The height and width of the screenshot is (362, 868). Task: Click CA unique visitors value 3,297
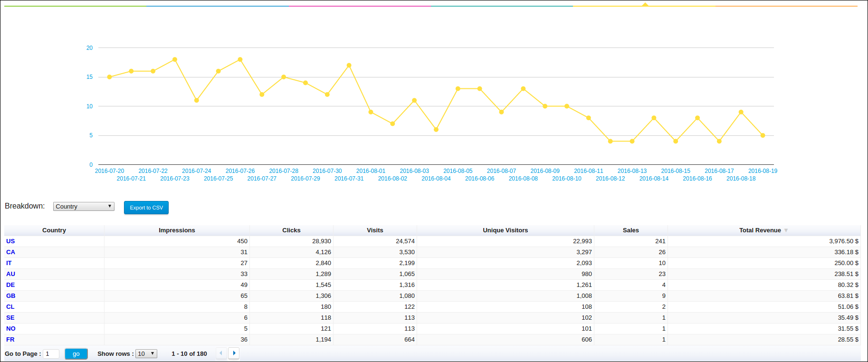pos(584,252)
